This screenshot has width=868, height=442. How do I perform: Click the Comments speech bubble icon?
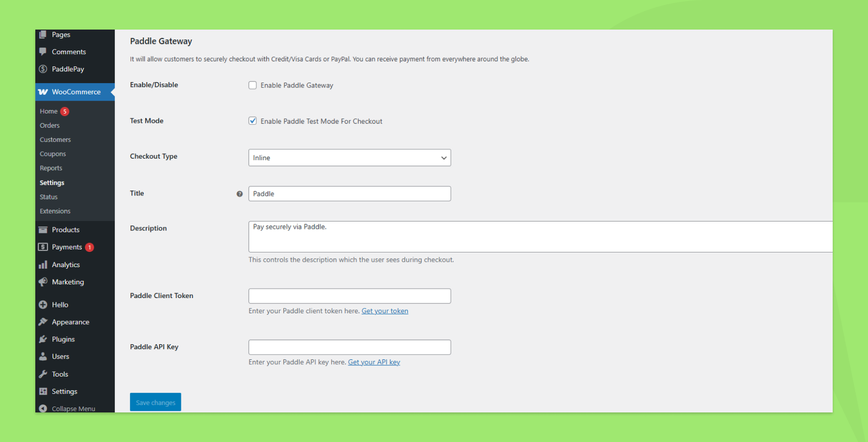(43, 52)
